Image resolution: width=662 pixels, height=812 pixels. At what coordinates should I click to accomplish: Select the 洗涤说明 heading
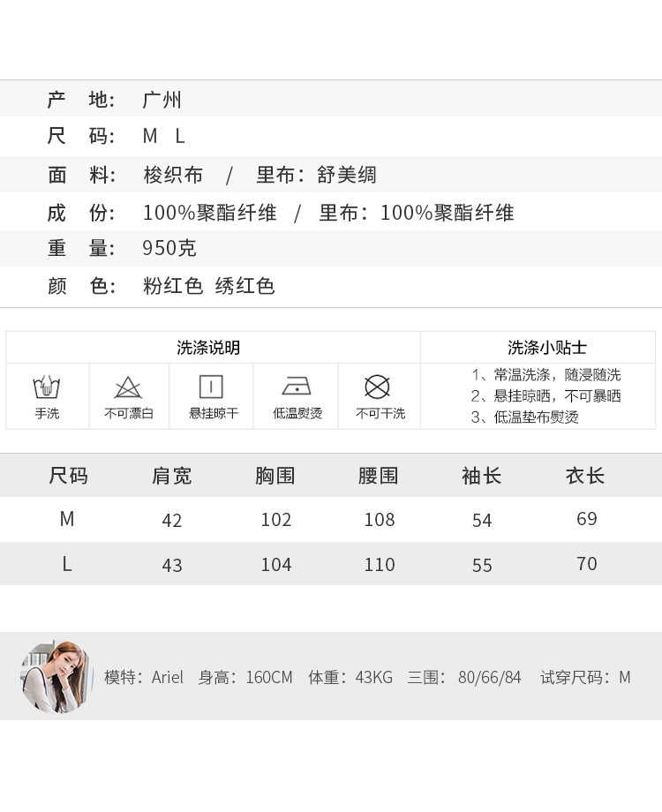208,348
